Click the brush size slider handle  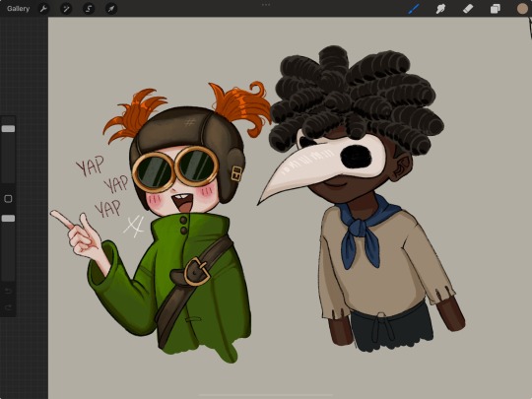click(x=8, y=129)
